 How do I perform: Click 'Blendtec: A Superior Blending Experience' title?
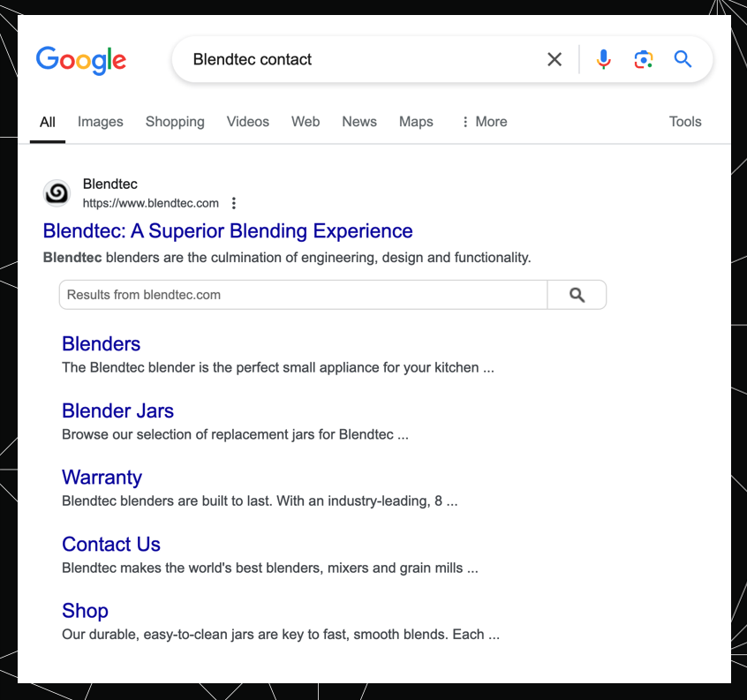[x=228, y=231]
